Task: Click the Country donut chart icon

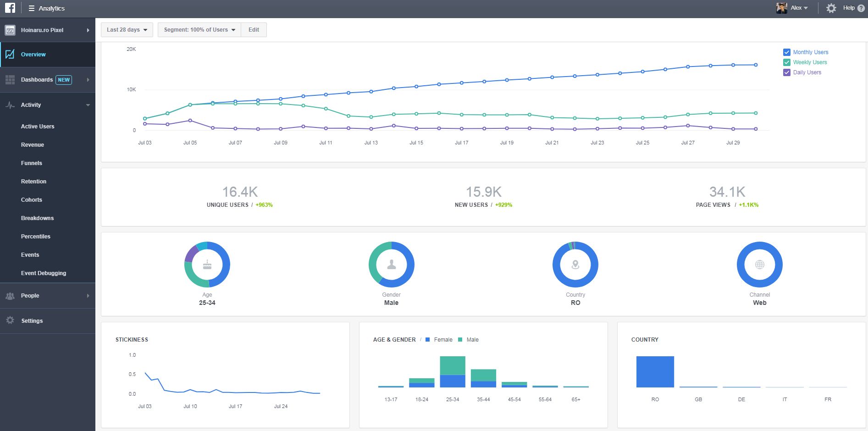Action: [575, 265]
